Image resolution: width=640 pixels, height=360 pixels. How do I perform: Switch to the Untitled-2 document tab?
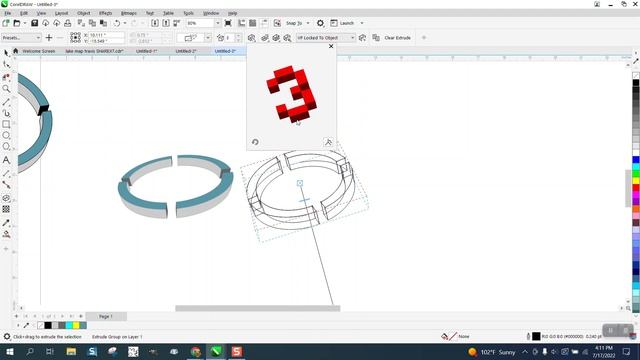click(186, 51)
